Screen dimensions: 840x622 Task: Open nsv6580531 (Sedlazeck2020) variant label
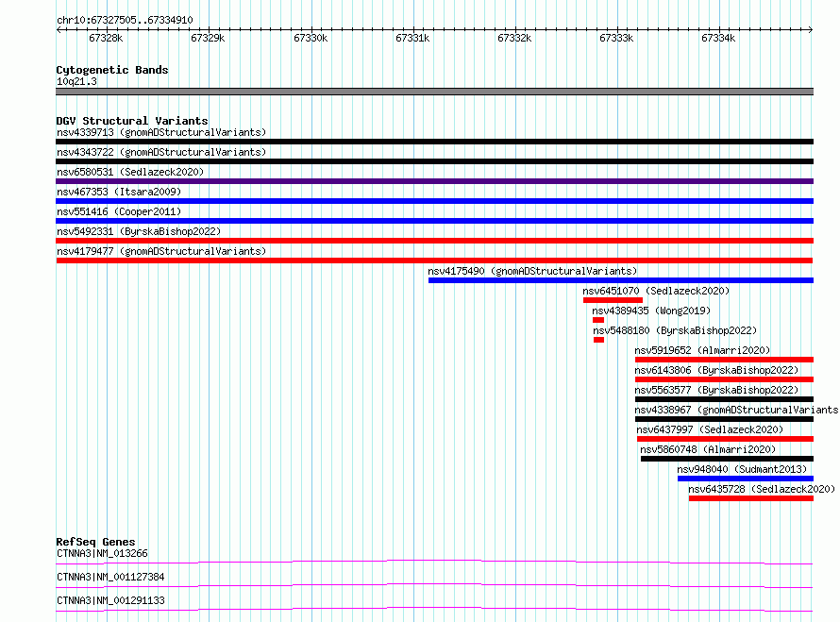tap(130, 172)
